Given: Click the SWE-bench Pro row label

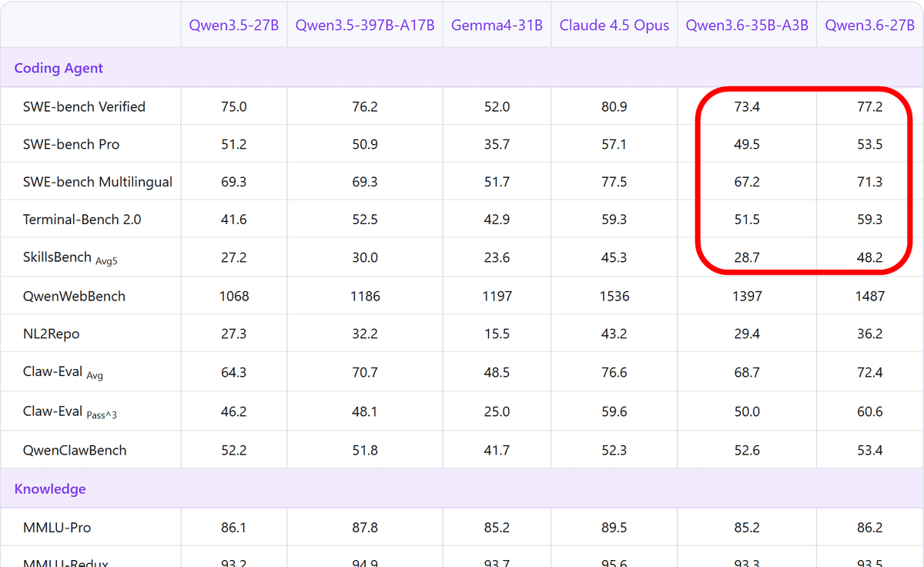Looking at the screenshot, I should click(71, 145).
